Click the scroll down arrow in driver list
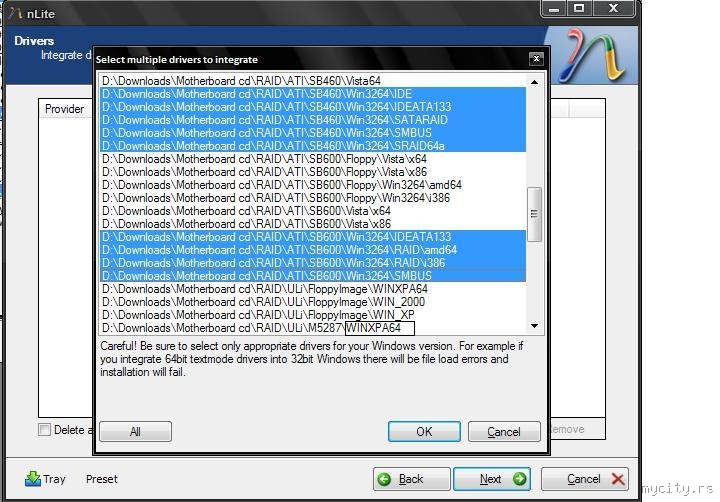This screenshot has height=502, width=720. [x=534, y=326]
